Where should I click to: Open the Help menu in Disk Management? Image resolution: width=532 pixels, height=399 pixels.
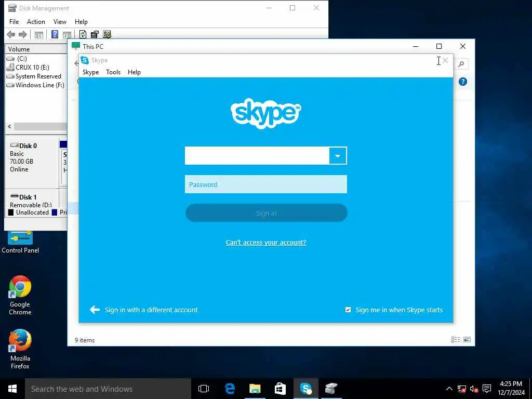[81, 22]
